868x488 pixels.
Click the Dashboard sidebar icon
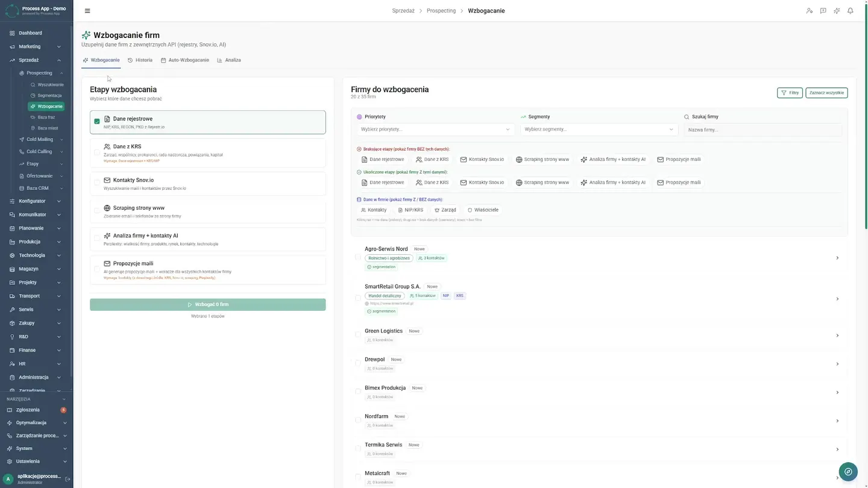[12, 33]
